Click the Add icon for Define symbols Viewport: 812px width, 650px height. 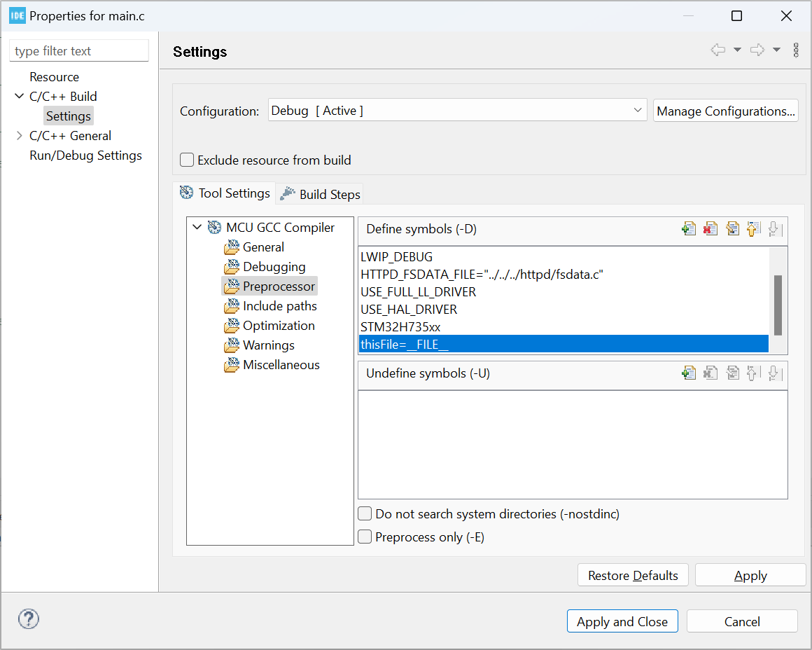(x=689, y=229)
